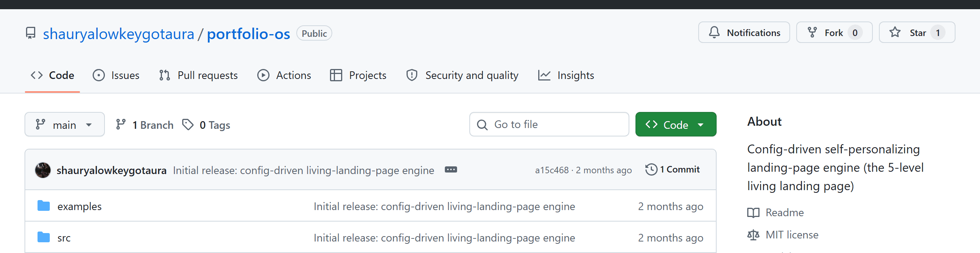Open the shauryalowkeygotaura owner profile link

118,34
